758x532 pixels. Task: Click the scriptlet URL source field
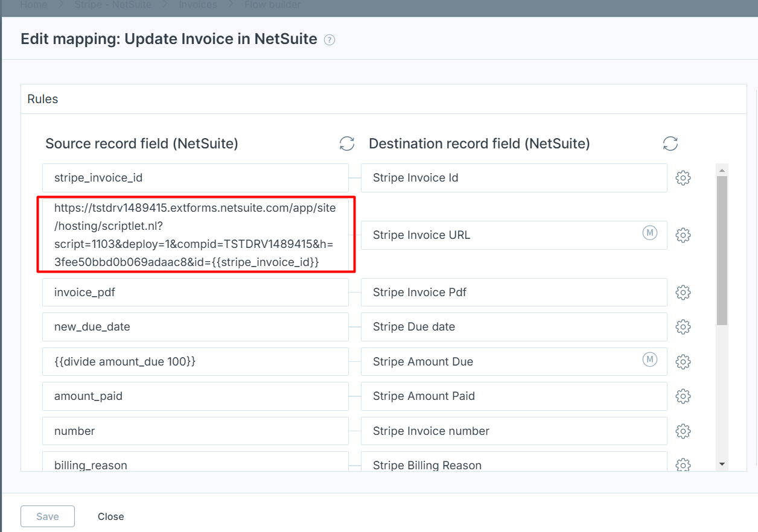[x=196, y=235]
